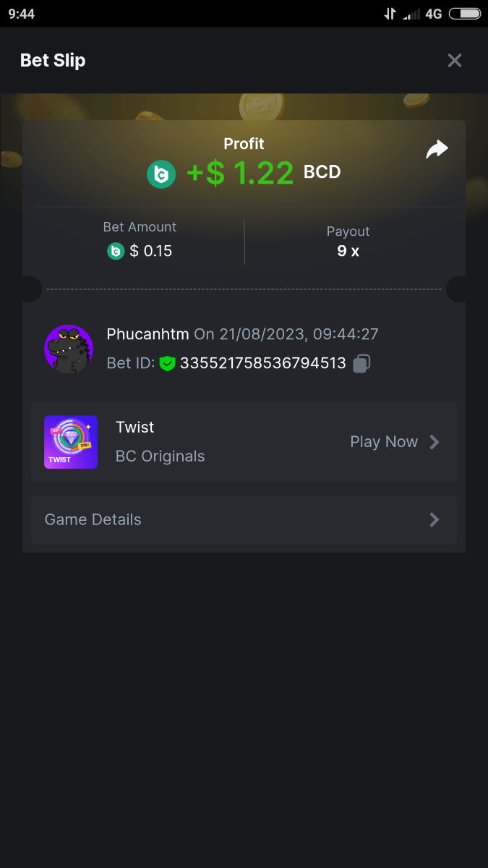The image size is (488, 868).
Task: Click the green verified shield icon
Action: (x=168, y=363)
